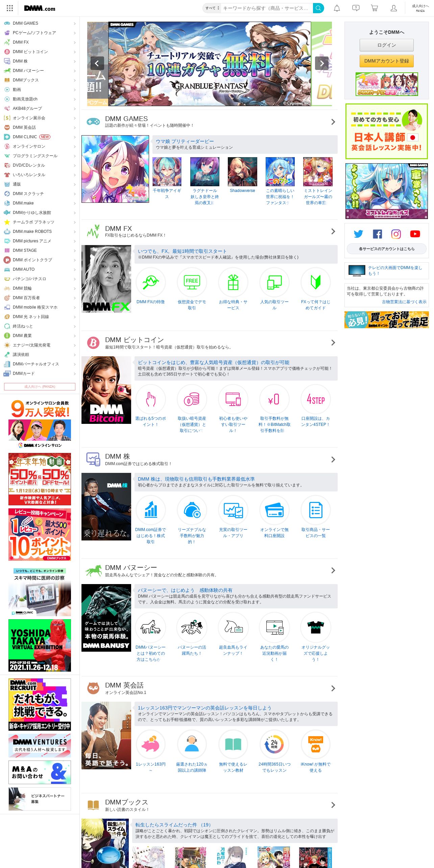Open the user account icon
434x868 pixels.
pyautogui.click(x=394, y=8)
